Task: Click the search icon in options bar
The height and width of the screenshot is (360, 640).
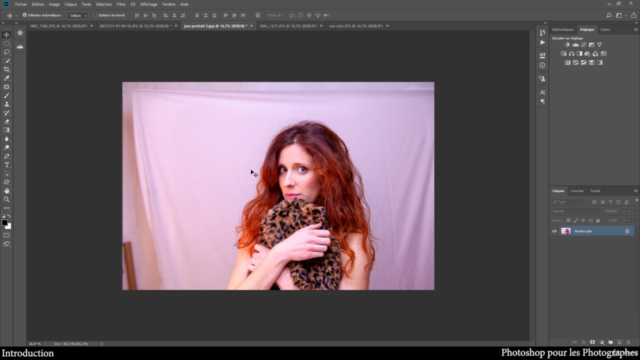Action: click(x=609, y=16)
